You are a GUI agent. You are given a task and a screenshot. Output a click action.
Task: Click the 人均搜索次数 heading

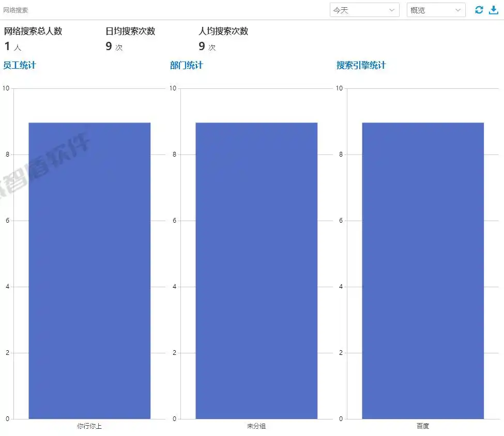point(223,31)
